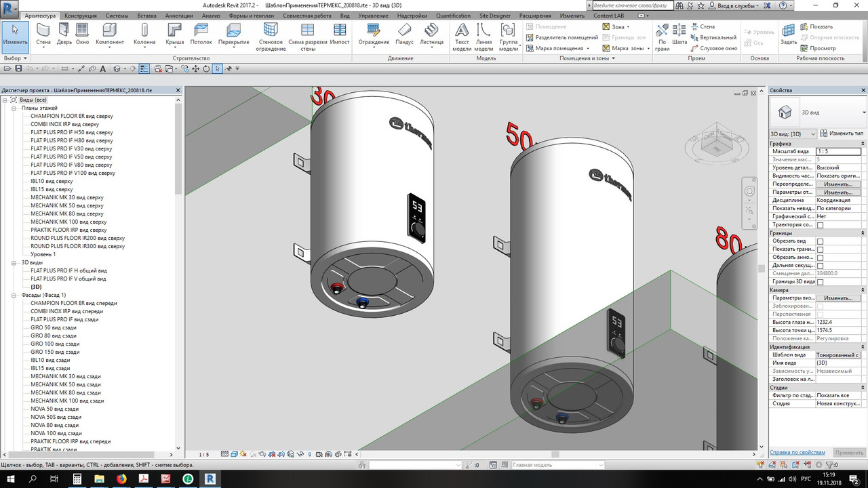
Task: Switch to the Аннотации ribbon tab
Action: pyautogui.click(x=179, y=16)
